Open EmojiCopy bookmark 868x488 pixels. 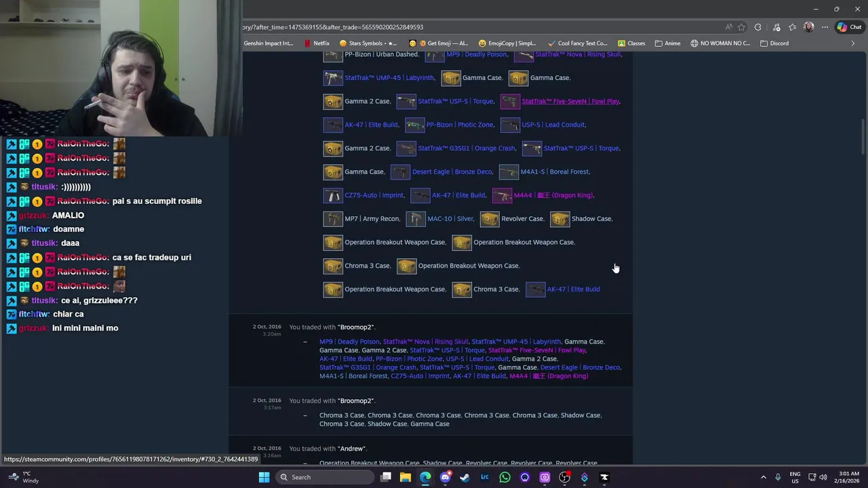click(x=507, y=43)
